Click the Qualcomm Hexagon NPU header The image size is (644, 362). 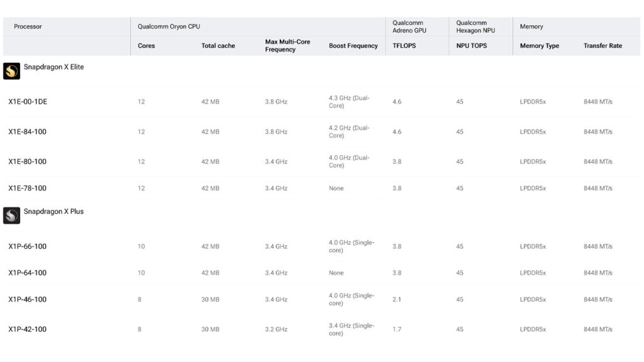click(x=475, y=26)
